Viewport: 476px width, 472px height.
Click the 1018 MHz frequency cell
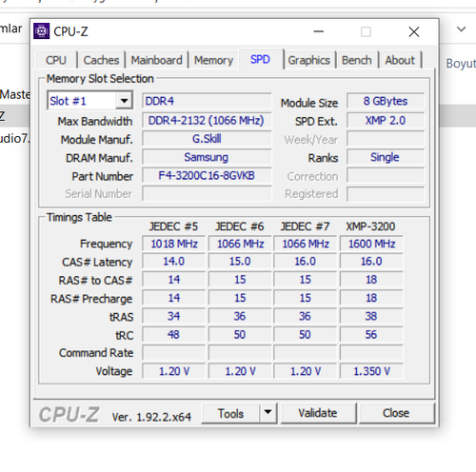pyautogui.click(x=174, y=244)
